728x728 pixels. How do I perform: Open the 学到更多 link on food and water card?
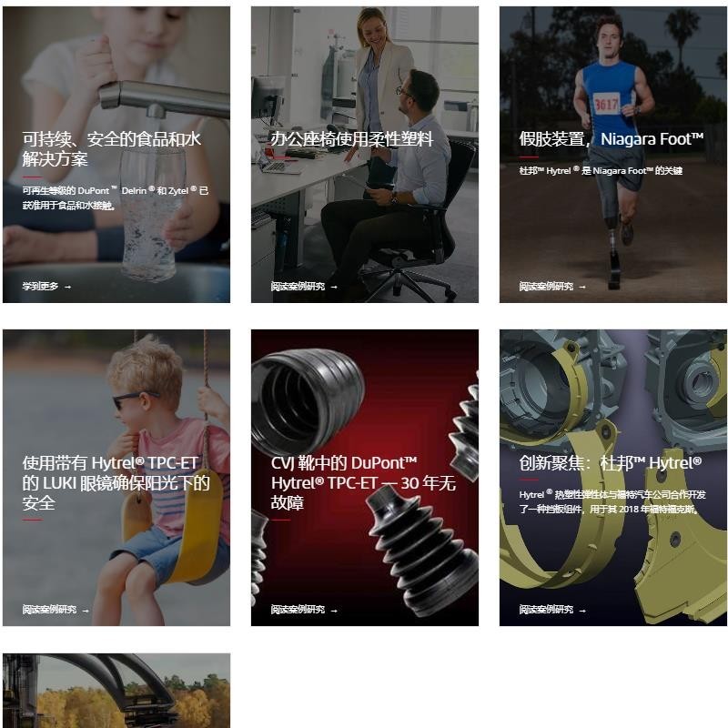40,286
